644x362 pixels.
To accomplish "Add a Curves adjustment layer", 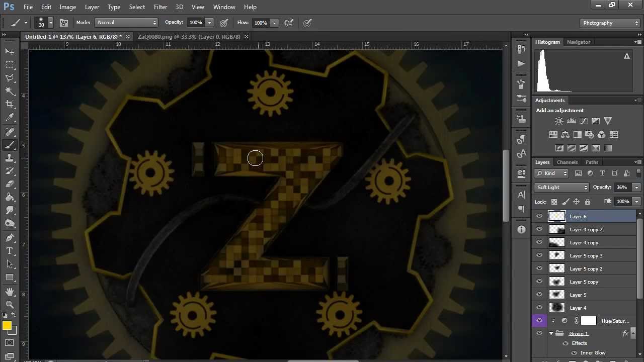I will pos(584,121).
